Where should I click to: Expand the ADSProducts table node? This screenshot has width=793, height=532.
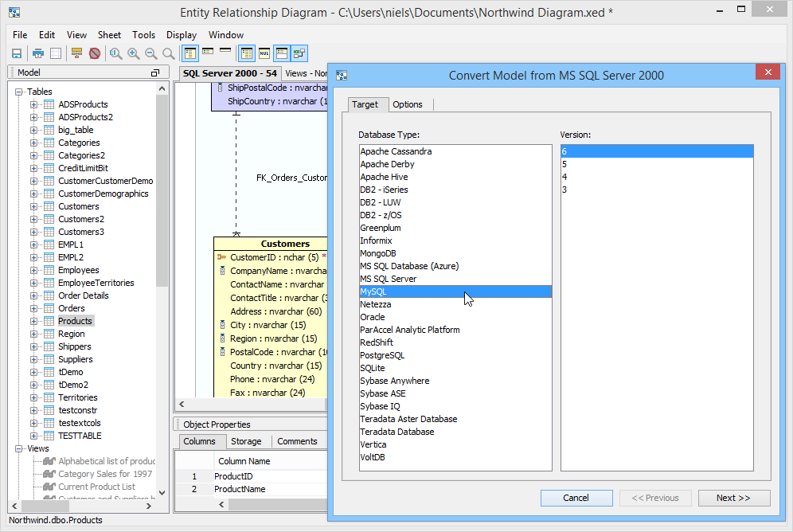[33, 104]
